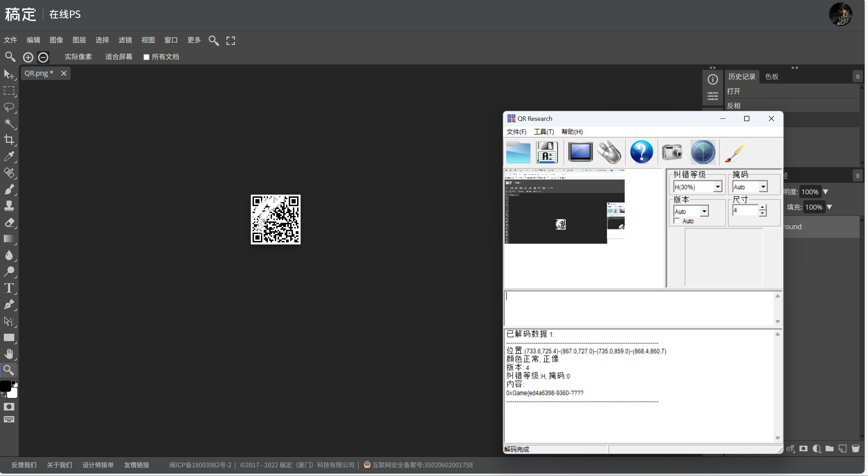Open the 关于我们 footer link
Screen dimensions: 868x476
pyautogui.click(x=59, y=465)
